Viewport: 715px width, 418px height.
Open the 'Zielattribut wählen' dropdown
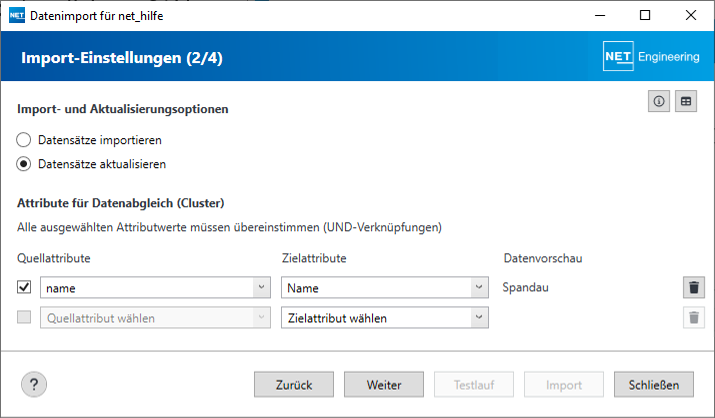[x=384, y=318]
